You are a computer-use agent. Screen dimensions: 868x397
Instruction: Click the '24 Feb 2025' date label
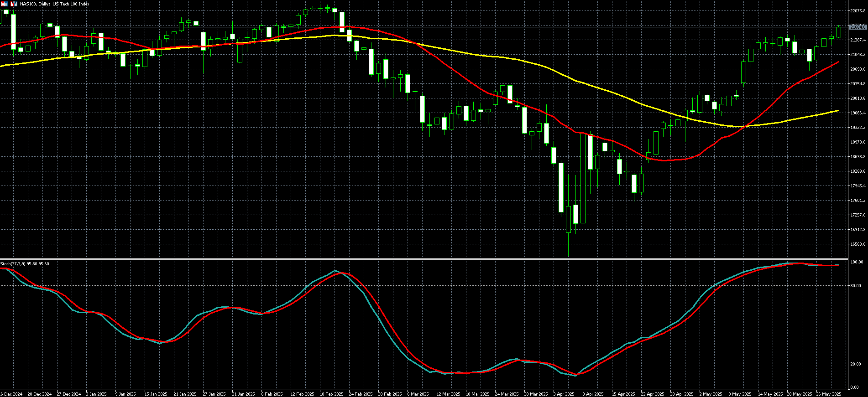[x=361, y=394]
